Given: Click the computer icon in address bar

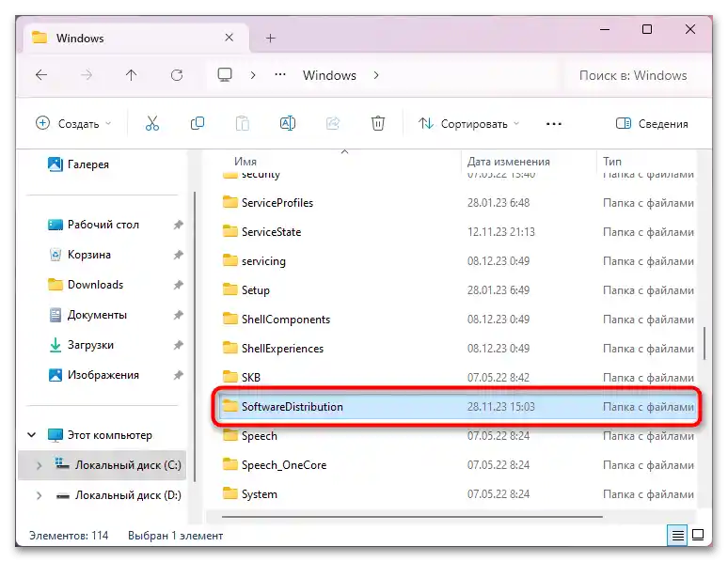Looking at the screenshot, I should (x=225, y=75).
